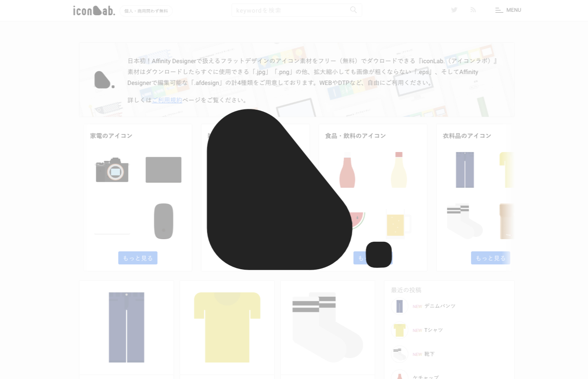Click the Twitter bird icon in header

(454, 10)
